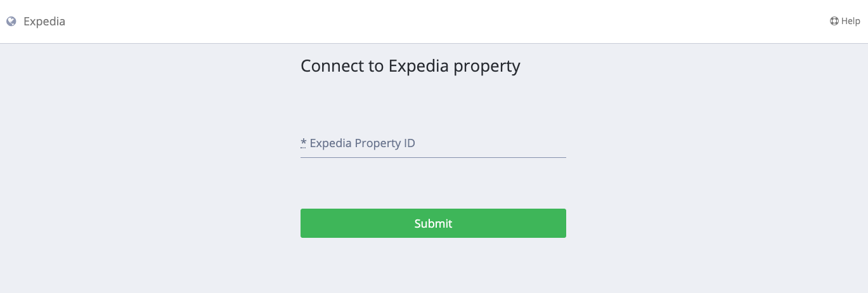The width and height of the screenshot is (868, 293).
Task: Click the word Help at top right
Action: (850, 21)
